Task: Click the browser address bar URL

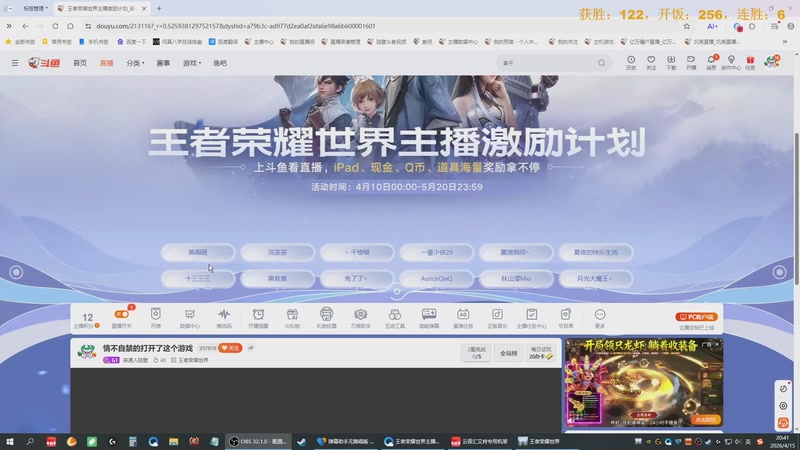Action: point(236,26)
